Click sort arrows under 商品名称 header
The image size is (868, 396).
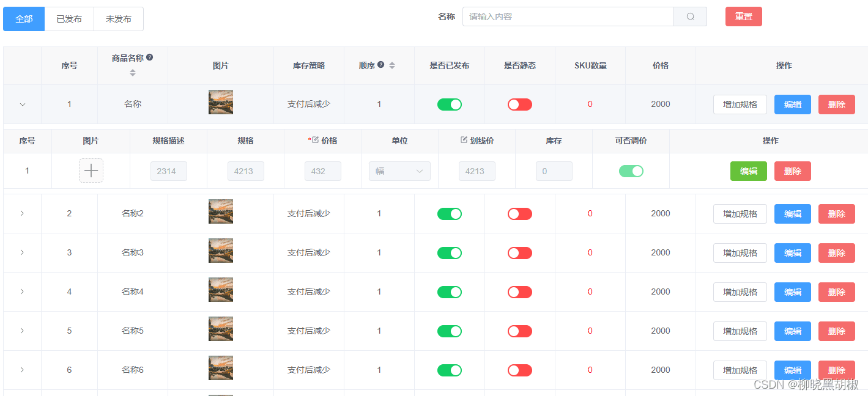coord(133,73)
